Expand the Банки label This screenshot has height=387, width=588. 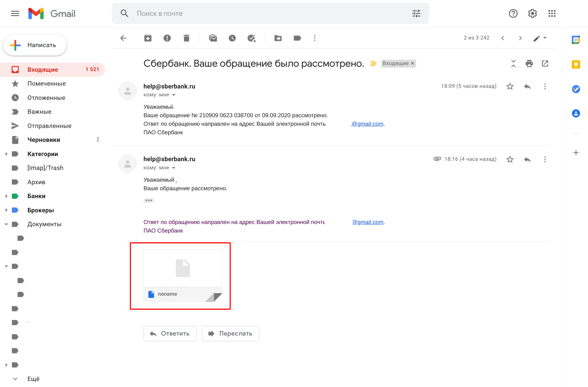(6, 196)
